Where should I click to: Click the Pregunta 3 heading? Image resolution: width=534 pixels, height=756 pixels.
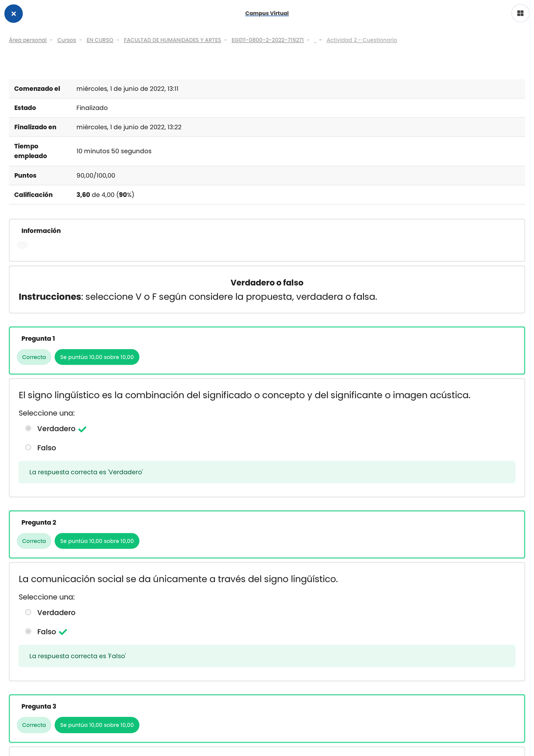[39, 706]
